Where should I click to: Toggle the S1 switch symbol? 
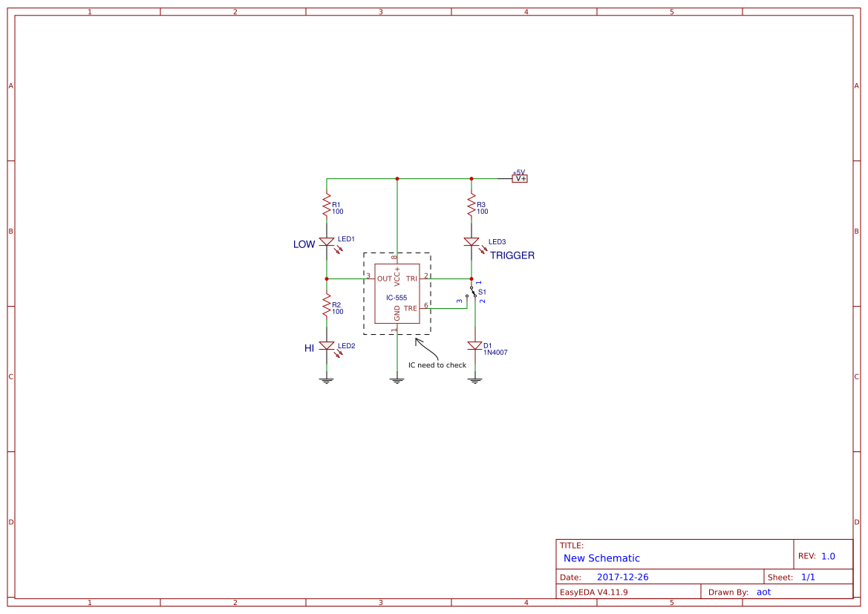tap(473, 293)
